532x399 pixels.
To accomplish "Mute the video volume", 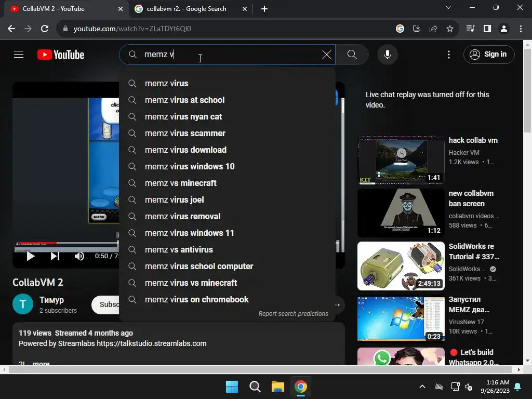I will 79,256.
